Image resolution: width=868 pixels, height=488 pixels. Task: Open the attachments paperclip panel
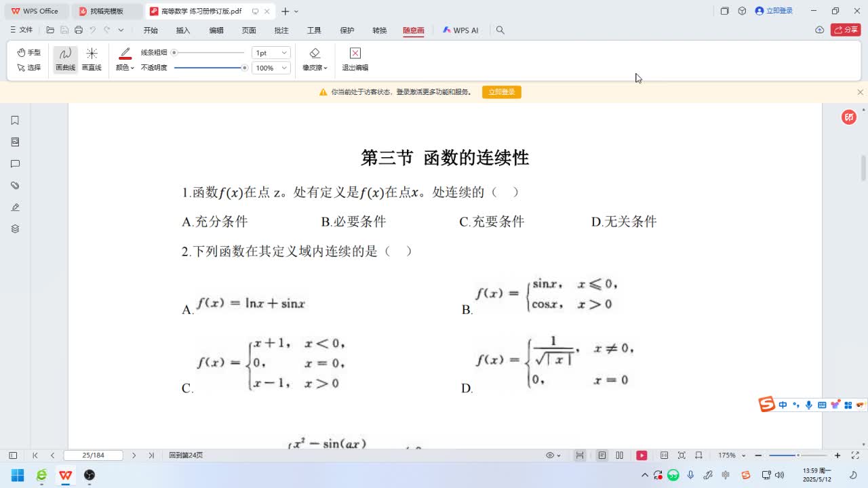(15, 185)
